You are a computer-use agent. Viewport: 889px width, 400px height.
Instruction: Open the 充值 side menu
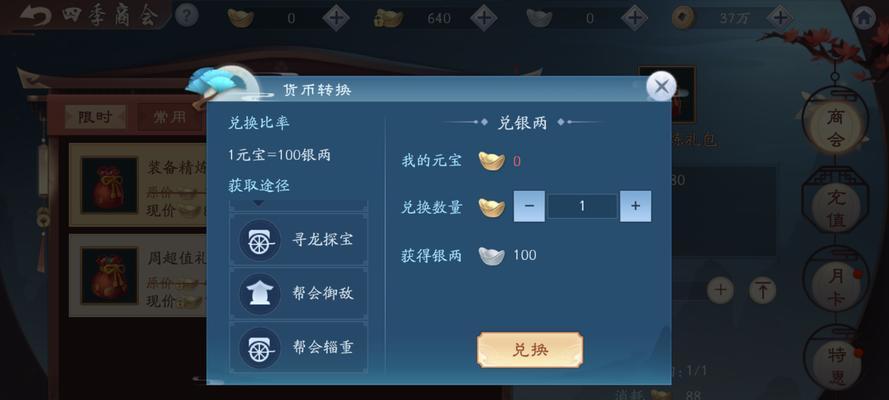tap(836, 208)
